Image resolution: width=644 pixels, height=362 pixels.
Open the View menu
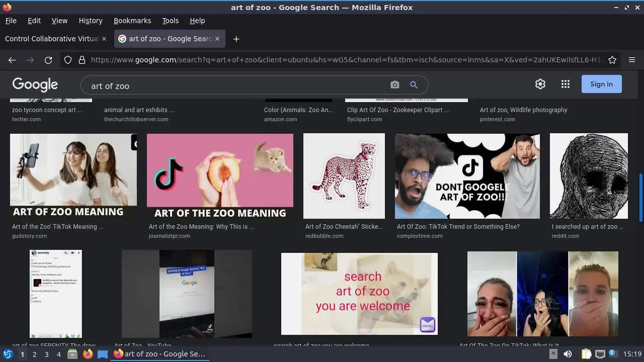(59, 21)
